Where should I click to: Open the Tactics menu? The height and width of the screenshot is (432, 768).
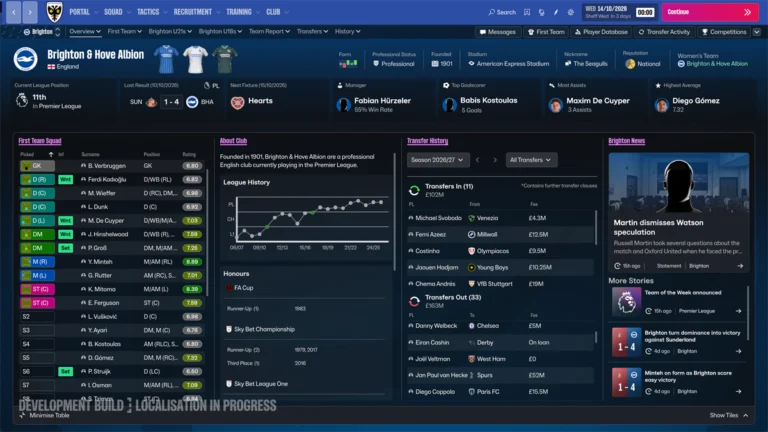[x=152, y=12]
